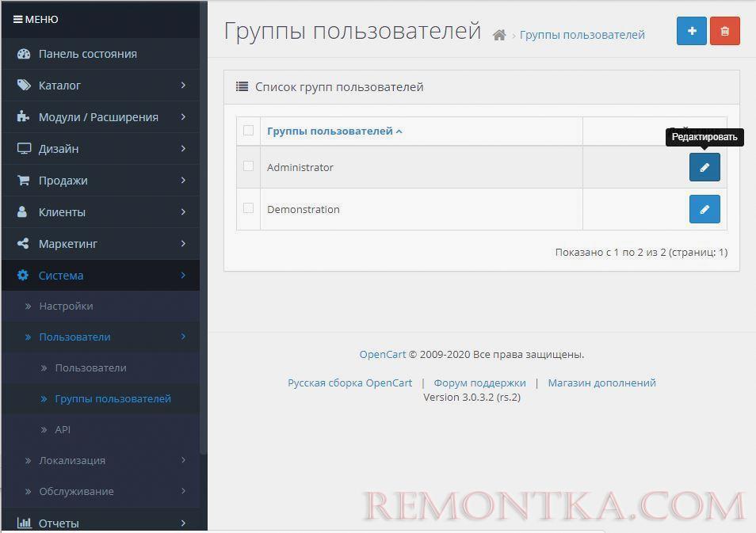
Task: Click the pagination text Показано с 1 по 2
Action: tap(641, 252)
